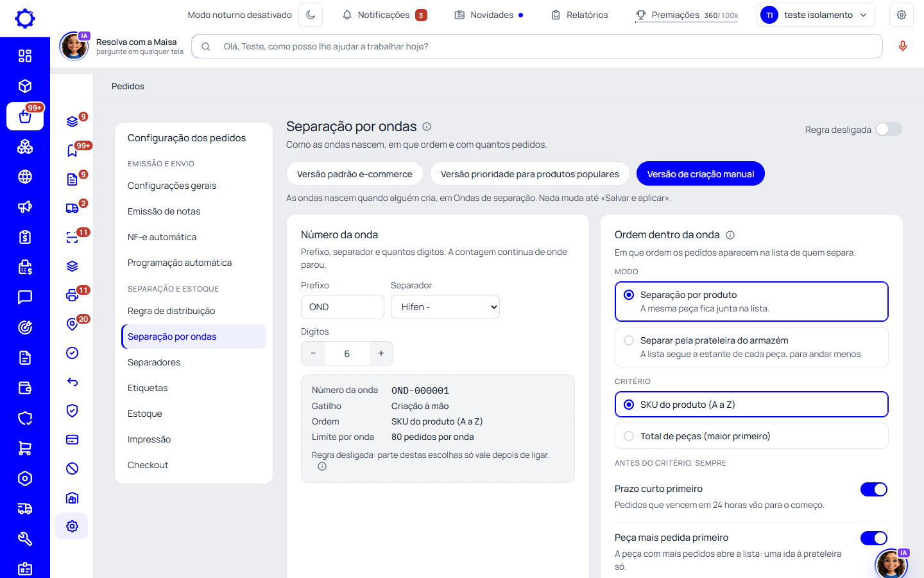Open Premiações progress link
Viewport: 924px width, 578px height.
687,15
